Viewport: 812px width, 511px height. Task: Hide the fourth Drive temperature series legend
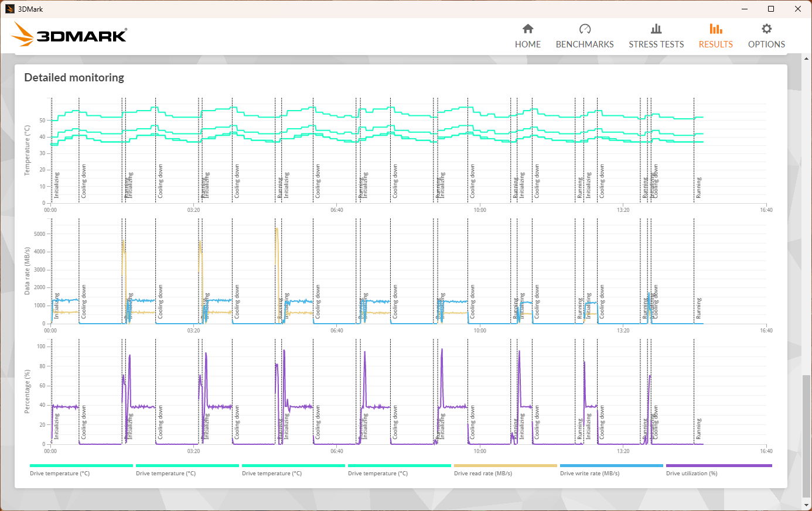[x=378, y=474]
